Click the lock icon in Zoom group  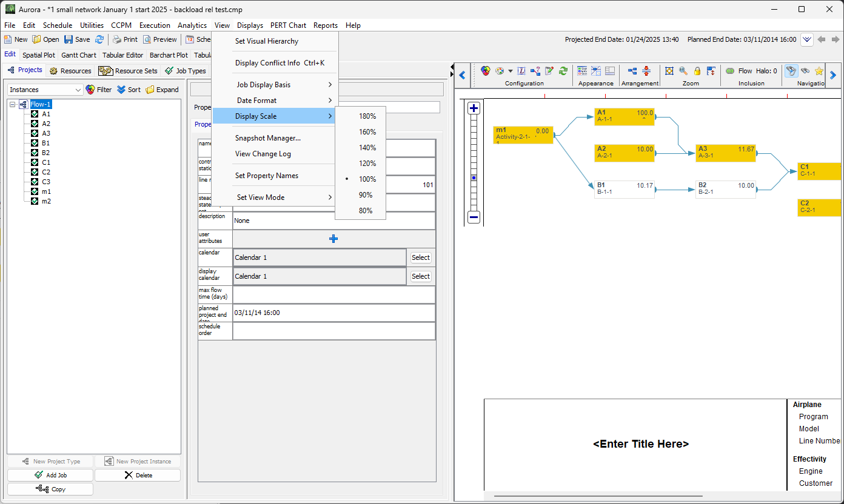click(x=697, y=71)
